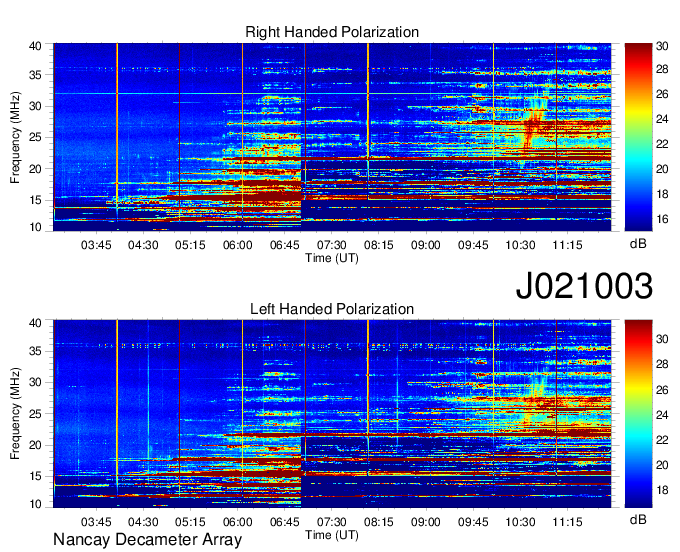
Task: Click the "Time (UT)" label under the Right Handed plot
Action: click(x=332, y=258)
